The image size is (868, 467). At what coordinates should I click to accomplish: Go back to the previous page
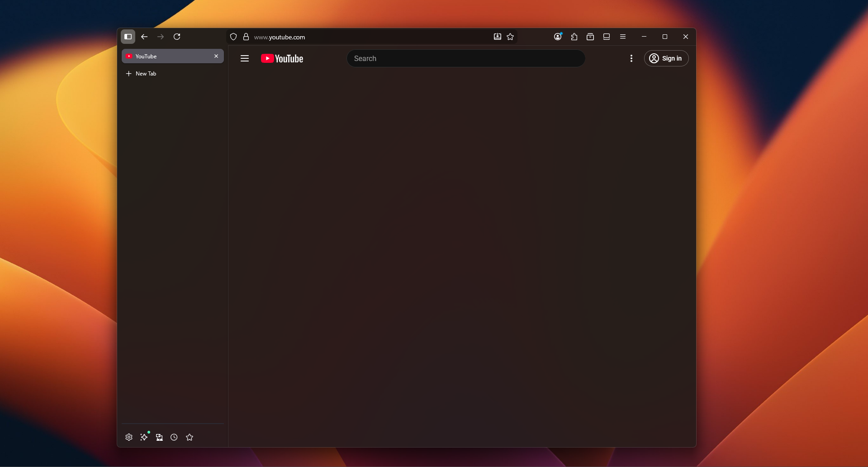click(144, 37)
